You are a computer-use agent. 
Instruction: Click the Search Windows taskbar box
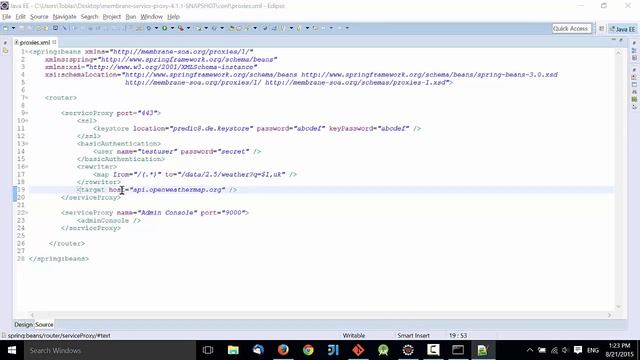[x=110, y=350]
